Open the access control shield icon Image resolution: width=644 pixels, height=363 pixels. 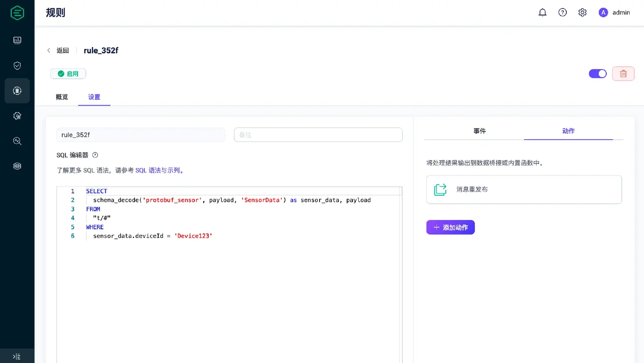tap(17, 65)
